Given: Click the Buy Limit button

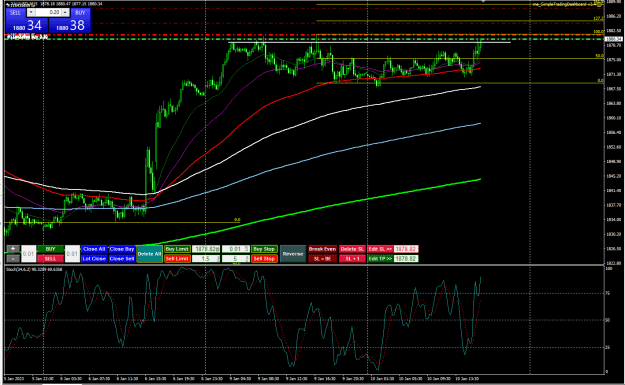Looking at the screenshot, I should [x=177, y=249].
